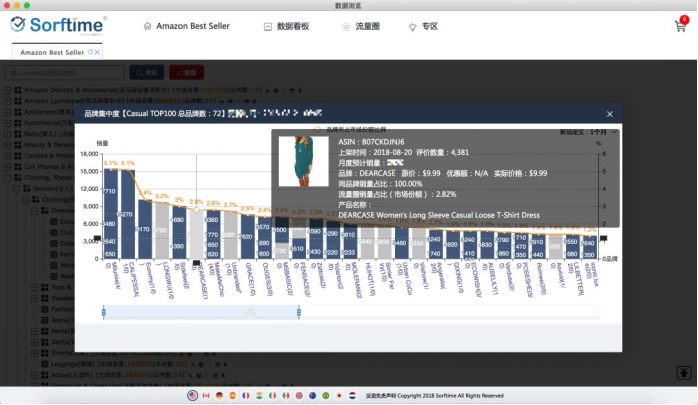Open the 专区 menu
698x405 pixels.
click(424, 26)
